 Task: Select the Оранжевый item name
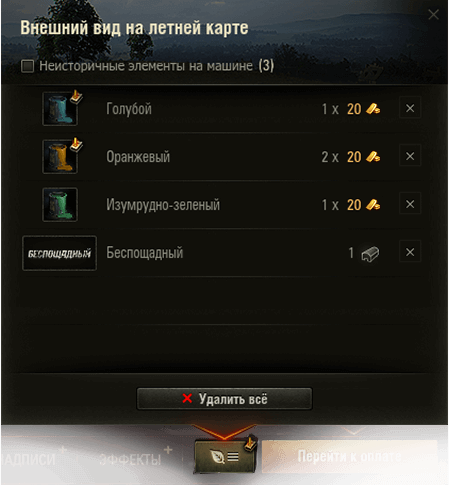pos(138,157)
